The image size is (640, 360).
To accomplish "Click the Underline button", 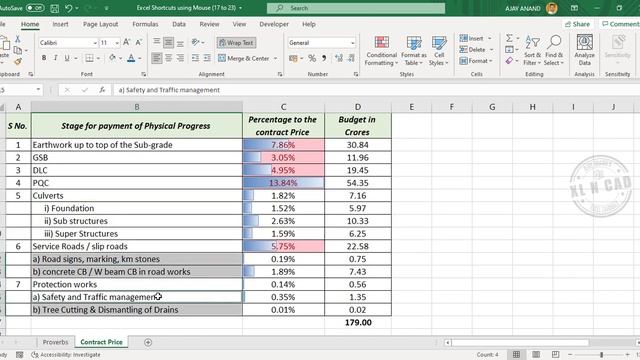I will [67, 58].
